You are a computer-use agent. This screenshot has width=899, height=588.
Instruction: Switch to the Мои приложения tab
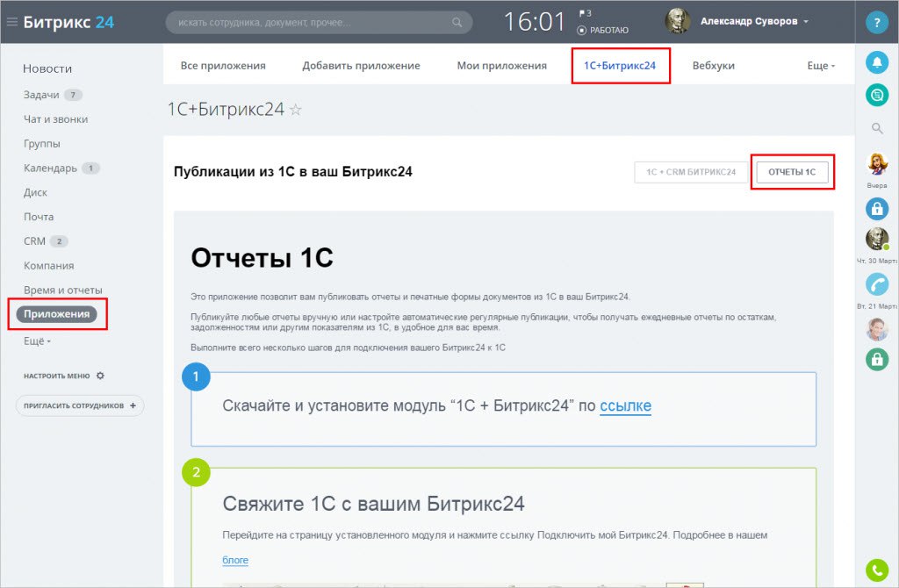pyautogui.click(x=501, y=65)
